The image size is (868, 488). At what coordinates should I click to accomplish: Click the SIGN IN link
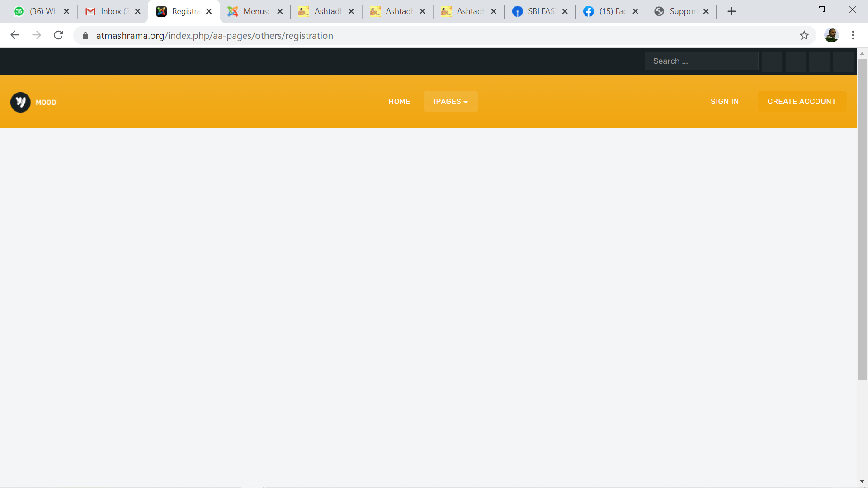[x=724, y=102]
